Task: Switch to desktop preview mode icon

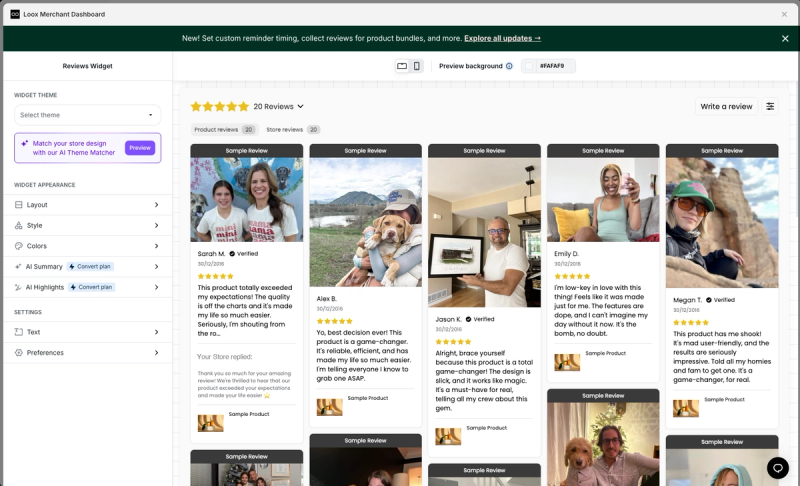Action: click(402, 66)
